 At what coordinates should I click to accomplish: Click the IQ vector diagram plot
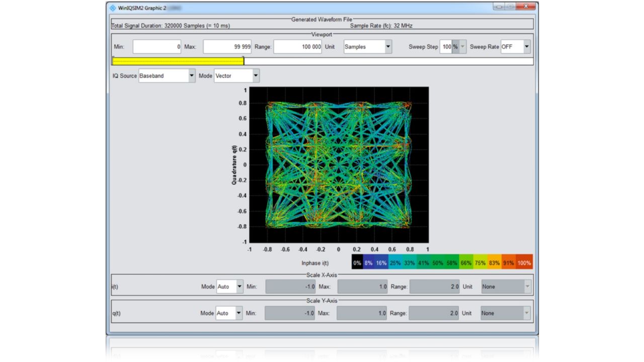(339, 164)
